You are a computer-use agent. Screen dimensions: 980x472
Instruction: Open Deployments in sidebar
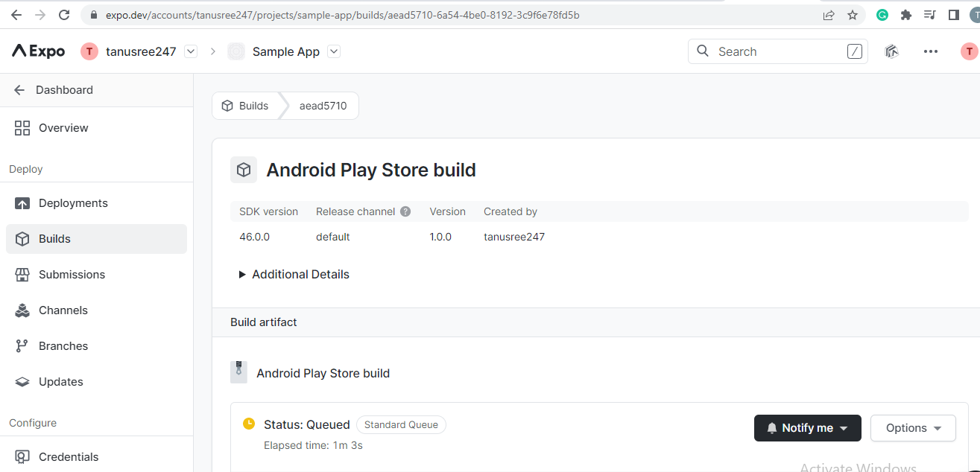click(96, 203)
